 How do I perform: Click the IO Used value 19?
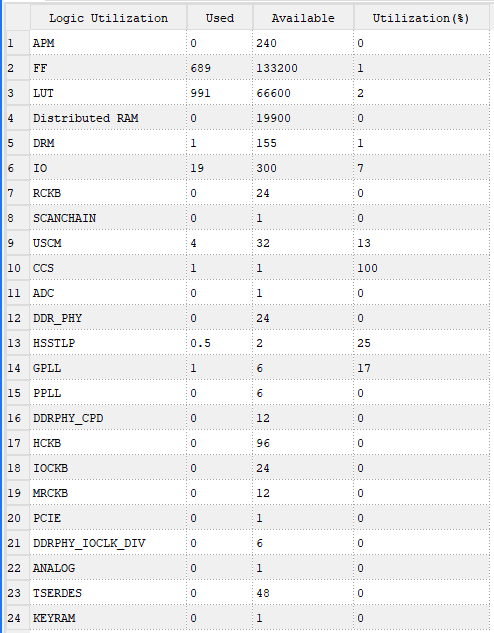(220, 168)
